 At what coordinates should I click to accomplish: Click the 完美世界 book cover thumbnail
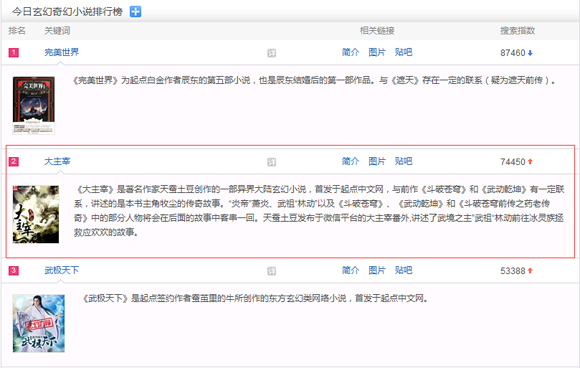pos(34,105)
